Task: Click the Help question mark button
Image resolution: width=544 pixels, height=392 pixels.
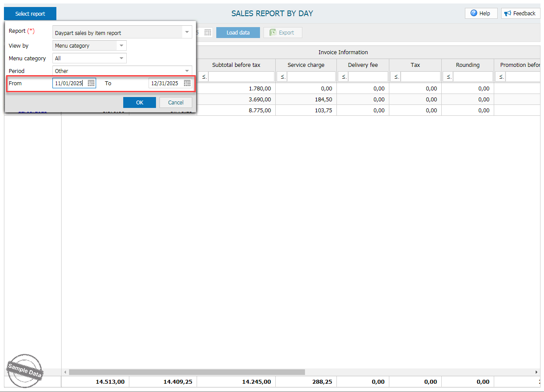Action: 481,14
